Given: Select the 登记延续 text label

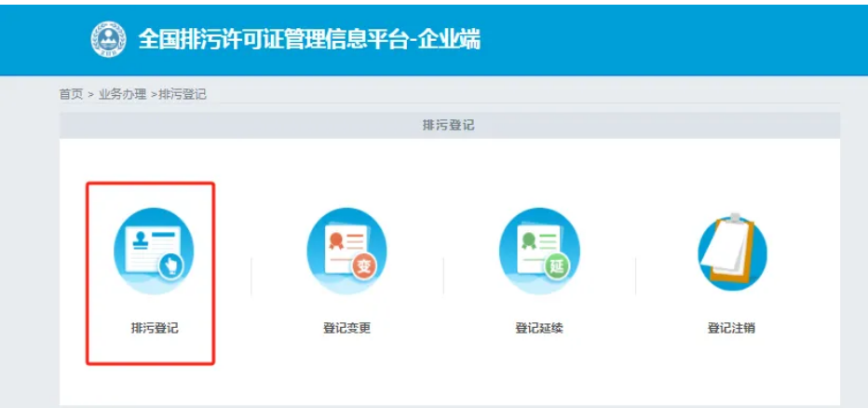Looking at the screenshot, I should pyautogui.click(x=539, y=328).
